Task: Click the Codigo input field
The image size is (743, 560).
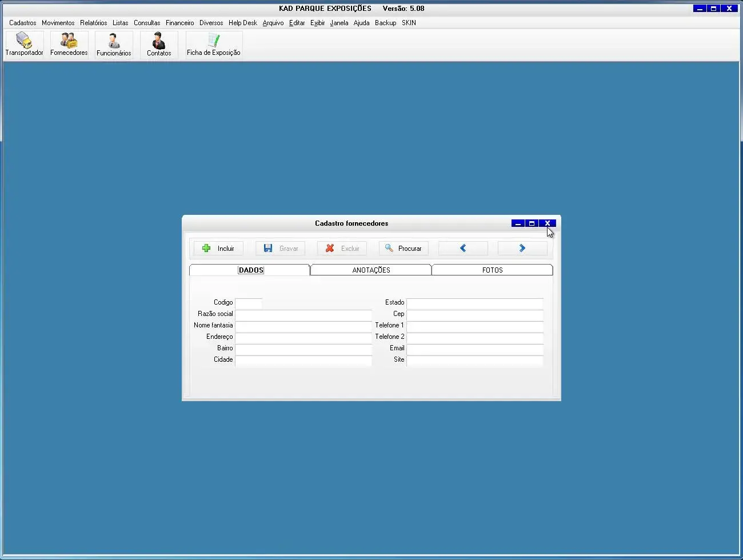Action: (x=249, y=303)
